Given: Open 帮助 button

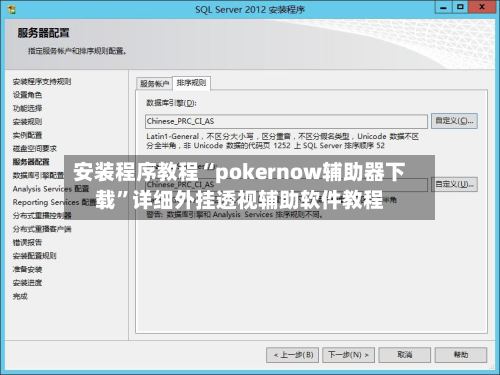Looking at the screenshot, I should [461, 355].
